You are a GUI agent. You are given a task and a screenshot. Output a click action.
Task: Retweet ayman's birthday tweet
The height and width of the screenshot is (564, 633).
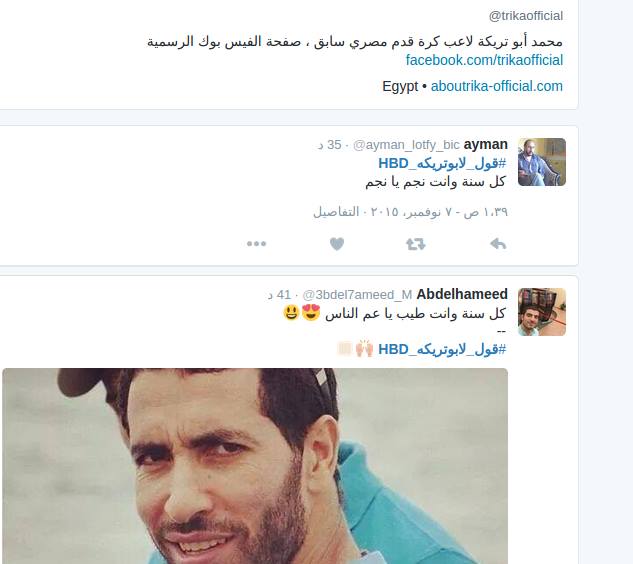pyautogui.click(x=415, y=244)
